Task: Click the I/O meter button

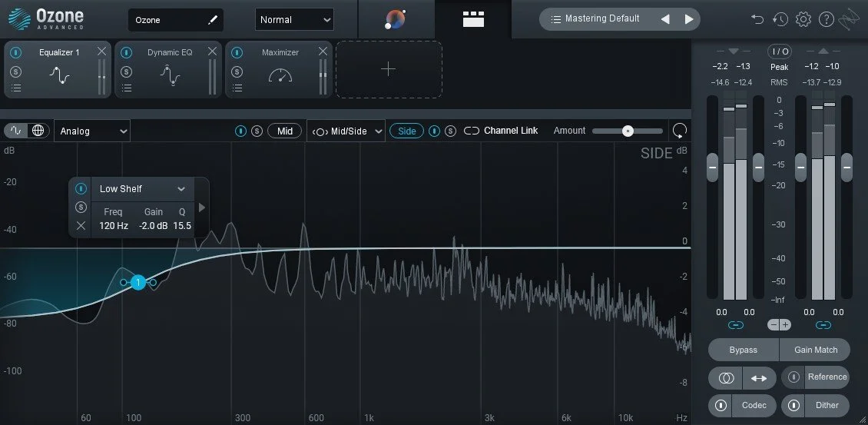Action: (780, 51)
